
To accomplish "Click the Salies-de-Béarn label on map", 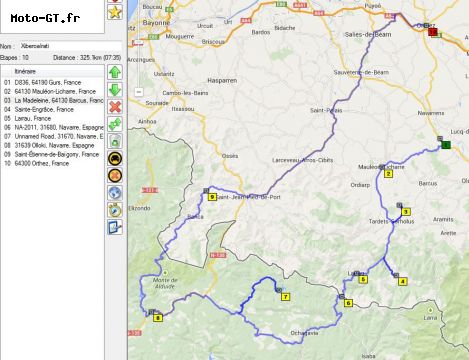I will coord(368,35).
